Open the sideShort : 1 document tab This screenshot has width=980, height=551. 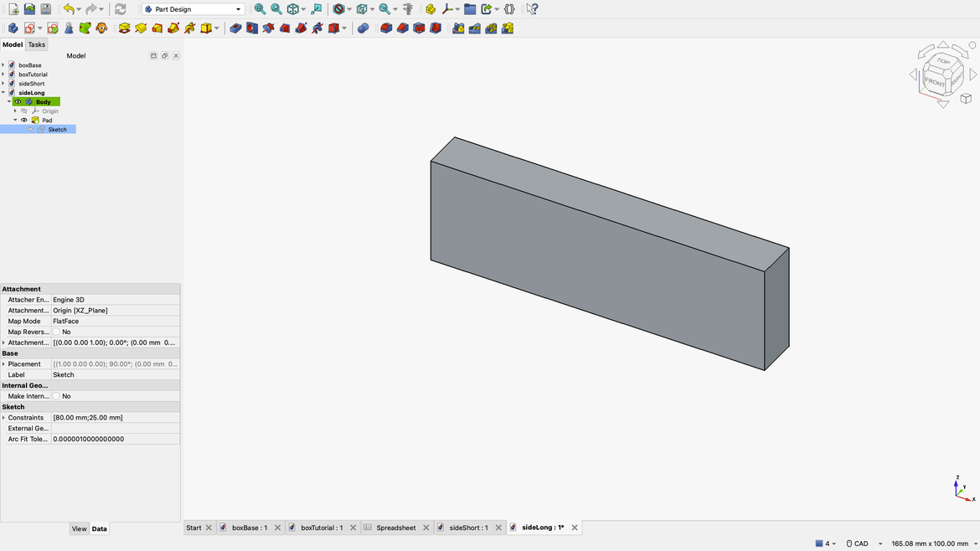click(470, 528)
